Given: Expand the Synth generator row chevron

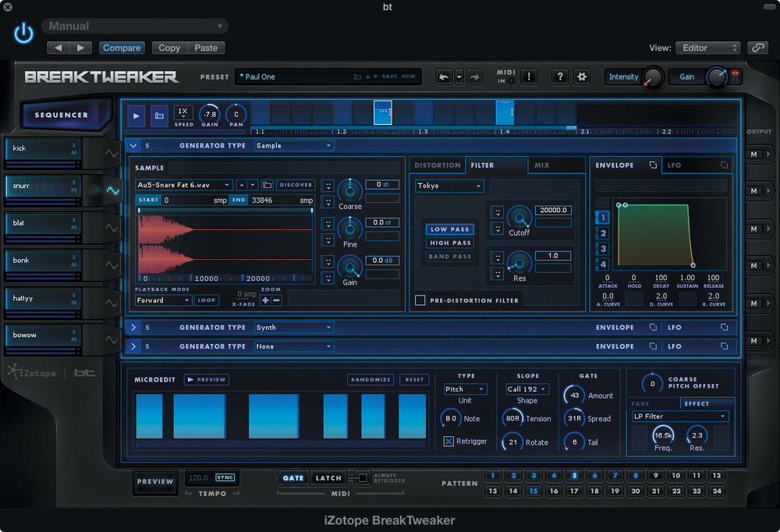Looking at the screenshot, I should tap(133, 327).
